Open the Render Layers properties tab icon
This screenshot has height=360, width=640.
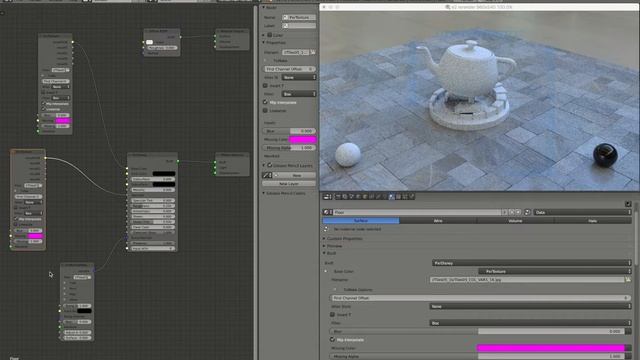(345, 197)
